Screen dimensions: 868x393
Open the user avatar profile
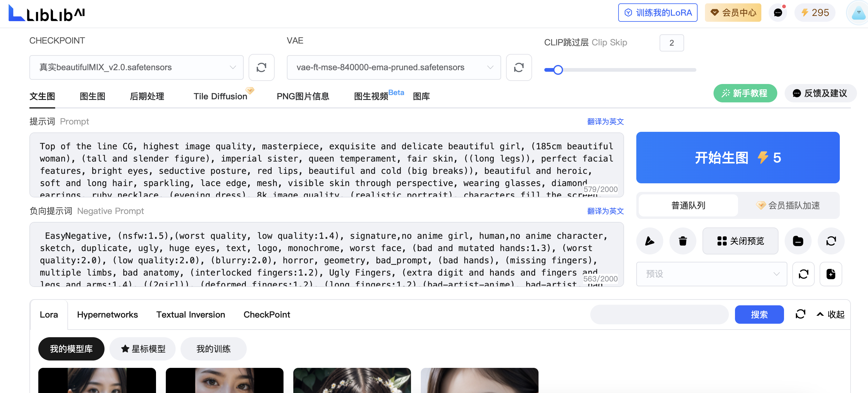coord(858,13)
